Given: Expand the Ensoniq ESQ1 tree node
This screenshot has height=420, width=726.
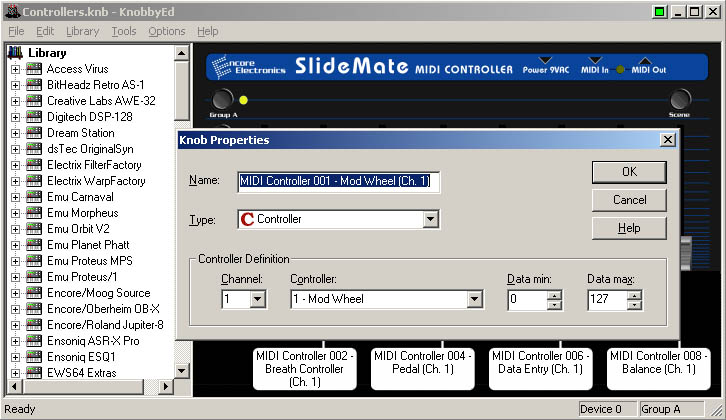Looking at the screenshot, I should click(x=15, y=357).
